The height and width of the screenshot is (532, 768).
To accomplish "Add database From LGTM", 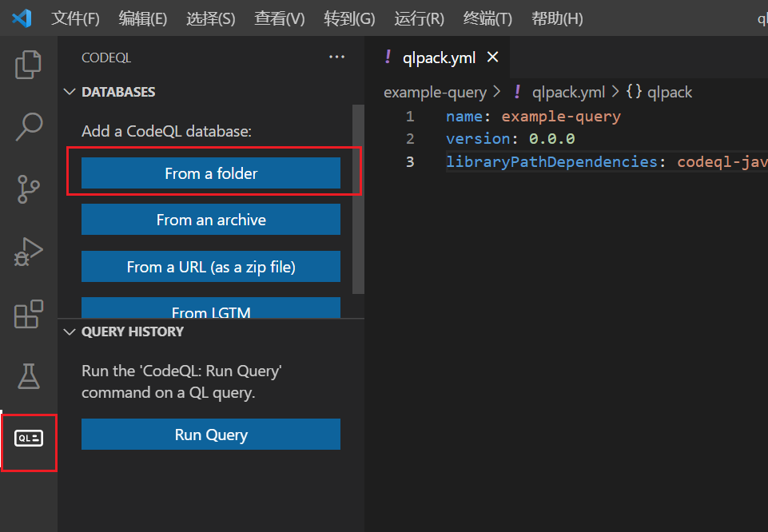I will (x=211, y=308).
